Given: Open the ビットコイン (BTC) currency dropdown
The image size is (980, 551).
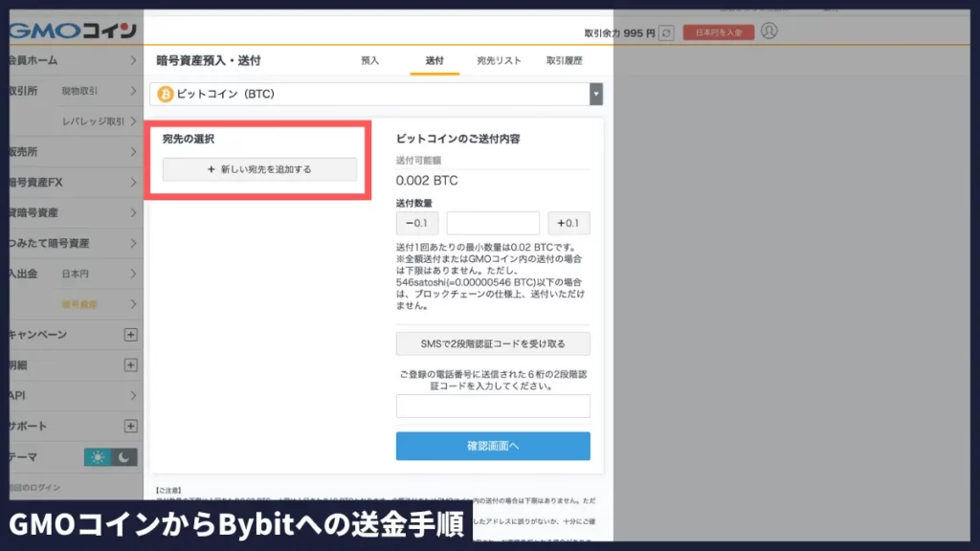Looking at the screenshot, I should pyautogui.click(x=375, y=94).
